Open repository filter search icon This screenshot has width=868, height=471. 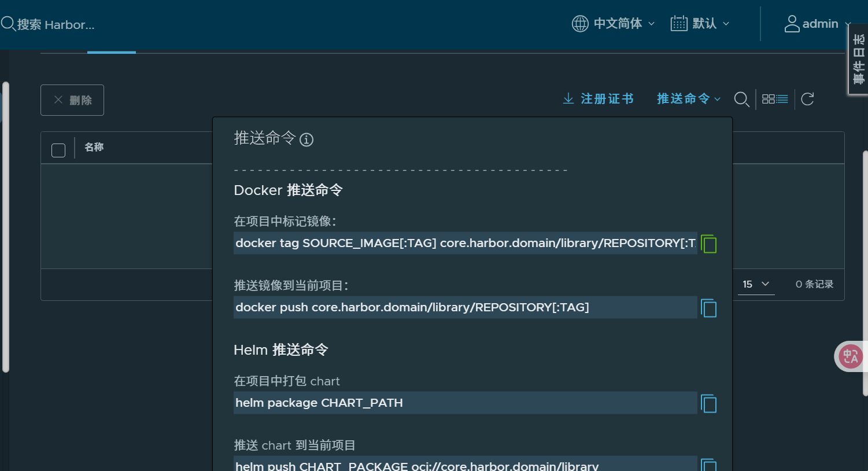(741, 100)
